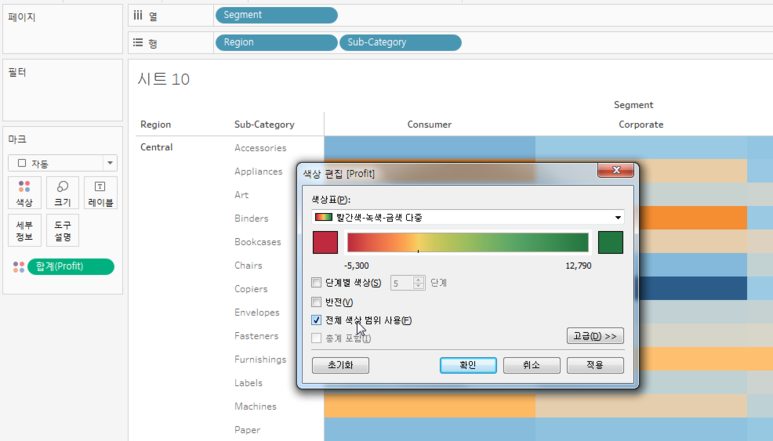Pick the green end color swatch
The height and width of the screenshot is (441, 773).
610,242
